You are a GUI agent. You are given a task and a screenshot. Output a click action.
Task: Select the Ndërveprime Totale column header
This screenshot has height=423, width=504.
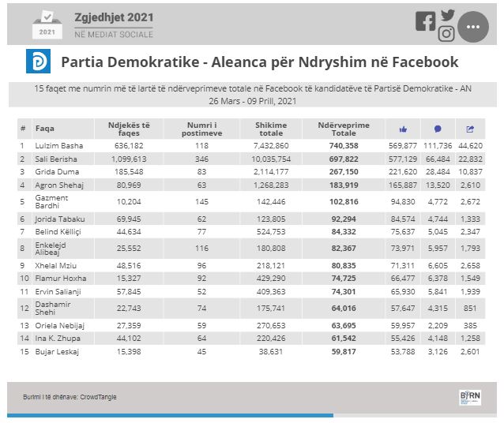tap(344, 129)
